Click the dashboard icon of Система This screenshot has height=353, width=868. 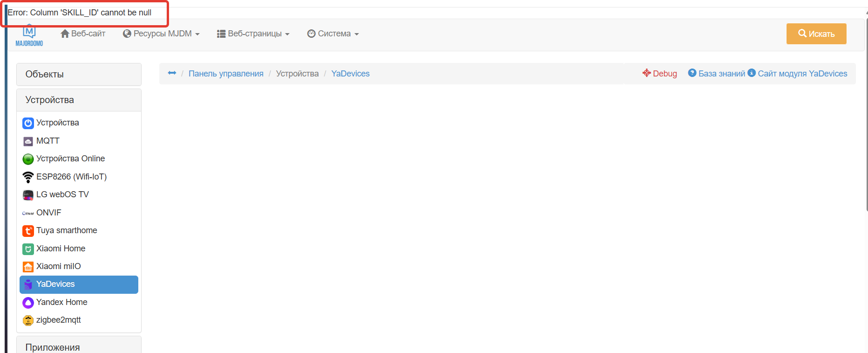pos(312,34)
